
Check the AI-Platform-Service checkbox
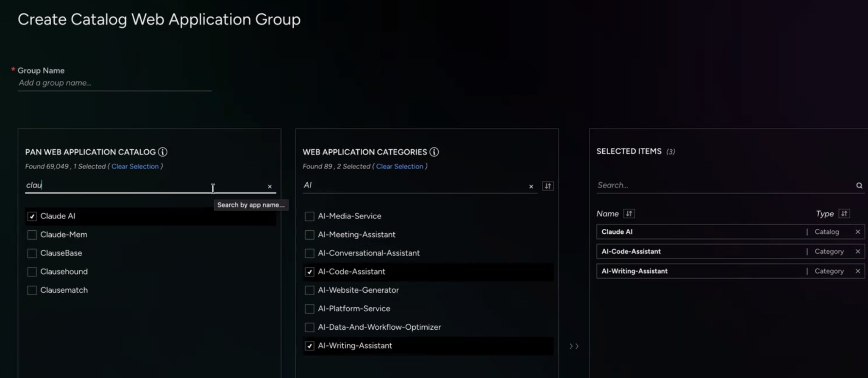[x=309, y=309]
